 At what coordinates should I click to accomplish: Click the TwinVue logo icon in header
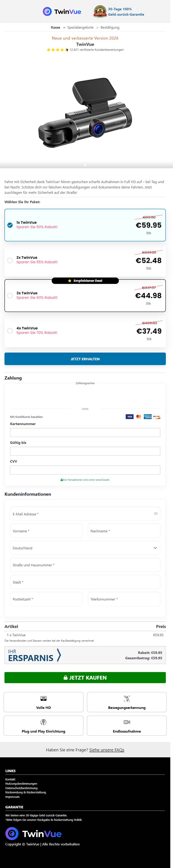point(47,11)
